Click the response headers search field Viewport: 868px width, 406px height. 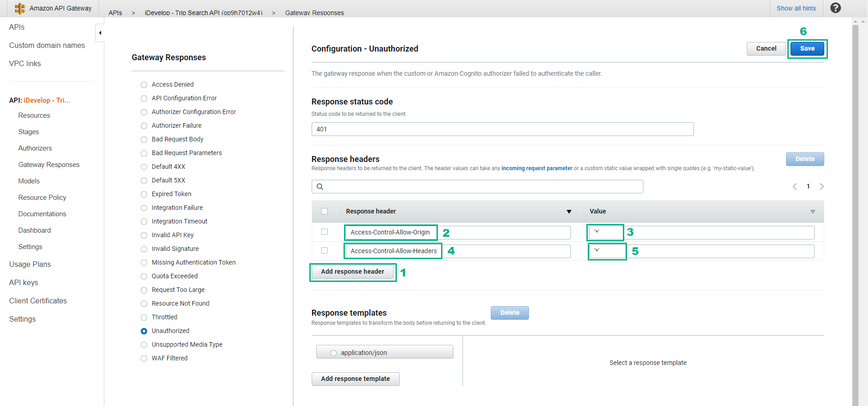pos(478,187)
